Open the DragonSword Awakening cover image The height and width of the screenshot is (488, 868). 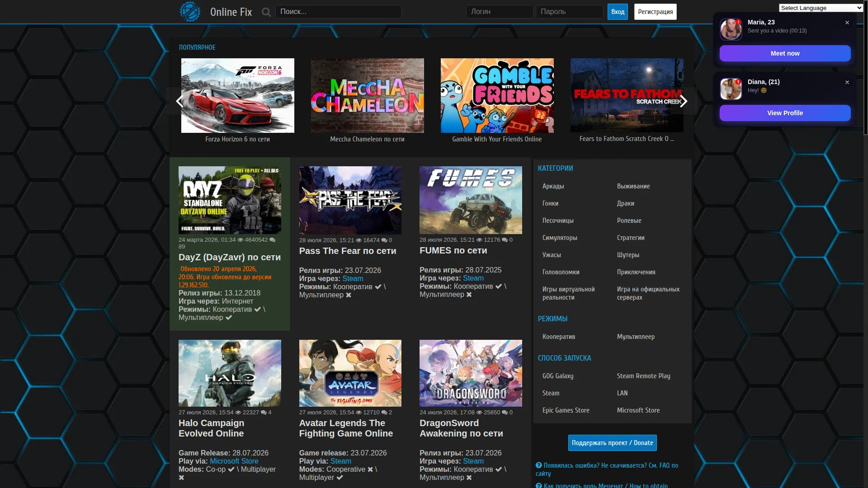[x=471, y=373]
